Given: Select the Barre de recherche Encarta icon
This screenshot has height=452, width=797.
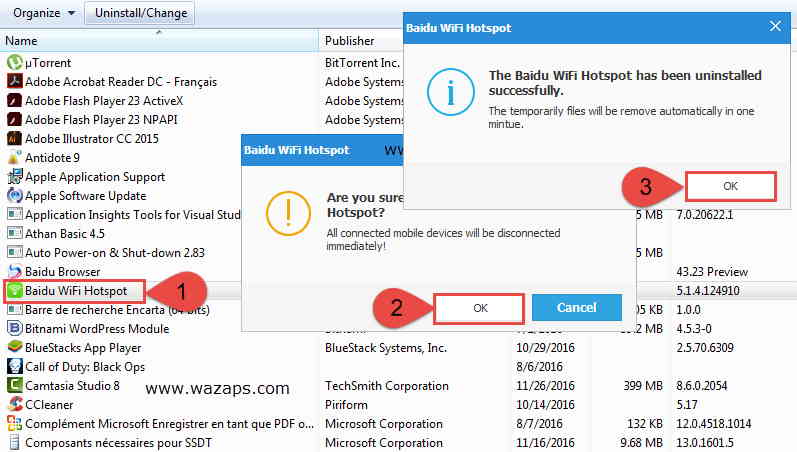Looking at the screenshot, I should click(15, 309).
